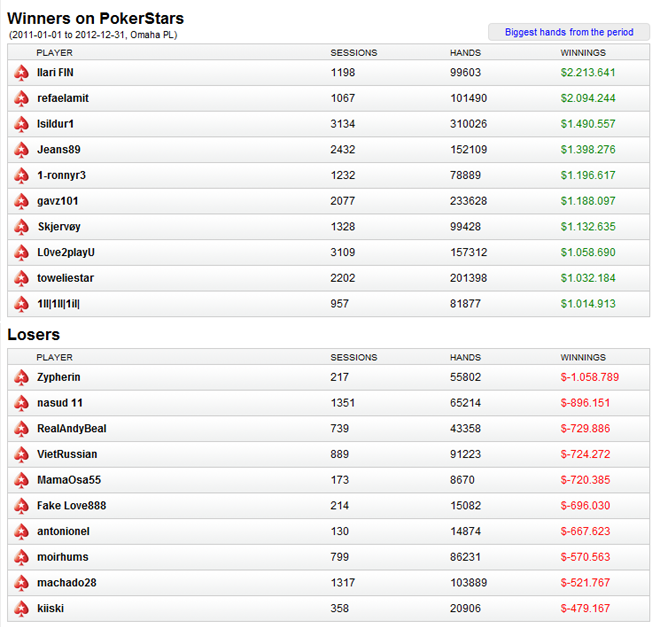Click the date range and Omaha PL subtitle
The width and height of the screenshot is (660, 627).
coord(93,35)
